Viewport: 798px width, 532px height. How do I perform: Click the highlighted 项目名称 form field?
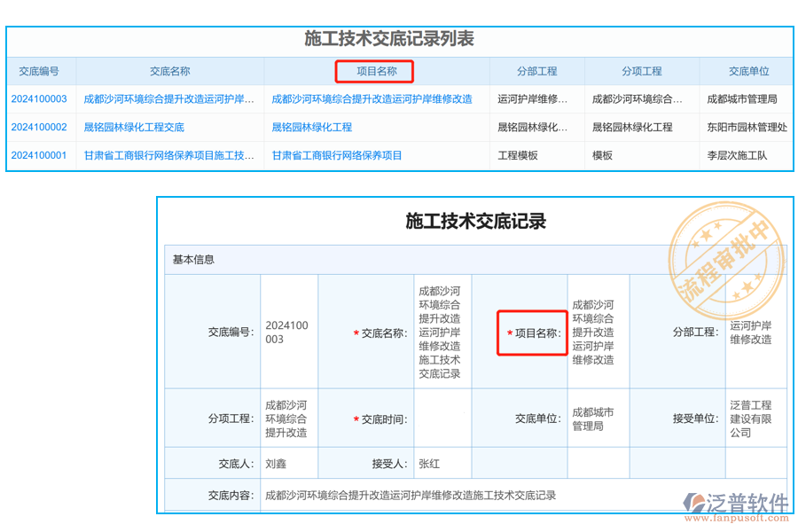pyautogui.click(x=533, y=332)
